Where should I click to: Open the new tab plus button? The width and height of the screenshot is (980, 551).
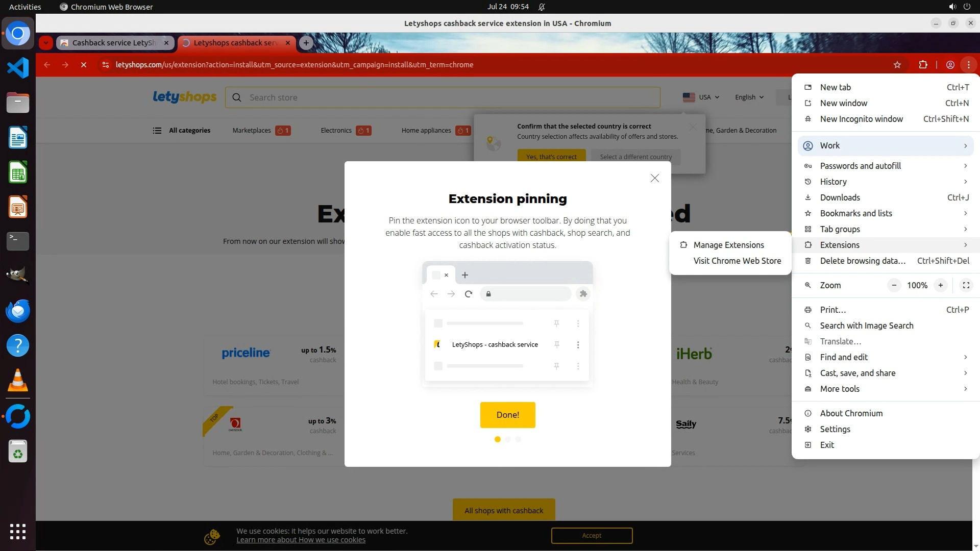306,43
